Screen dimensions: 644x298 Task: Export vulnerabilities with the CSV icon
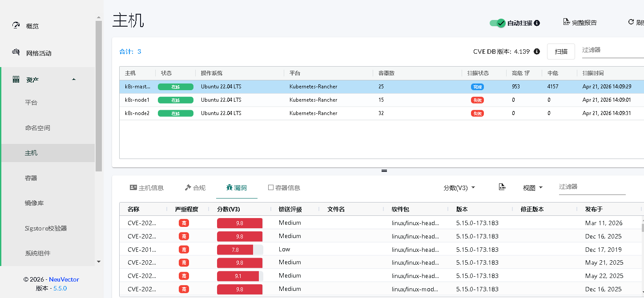pos(502,187)
